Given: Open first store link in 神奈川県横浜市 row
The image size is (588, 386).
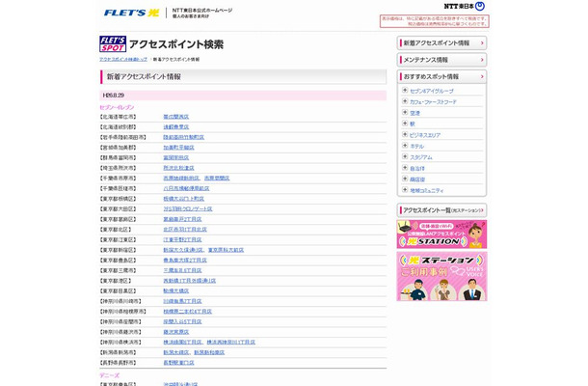Looking at the screenshot, I should (x=182, y=343).
